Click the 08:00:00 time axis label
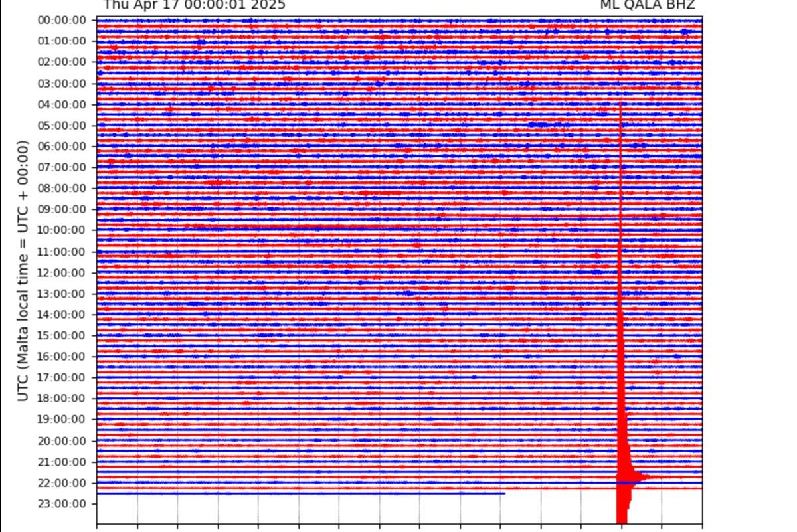 coord(62,188)
